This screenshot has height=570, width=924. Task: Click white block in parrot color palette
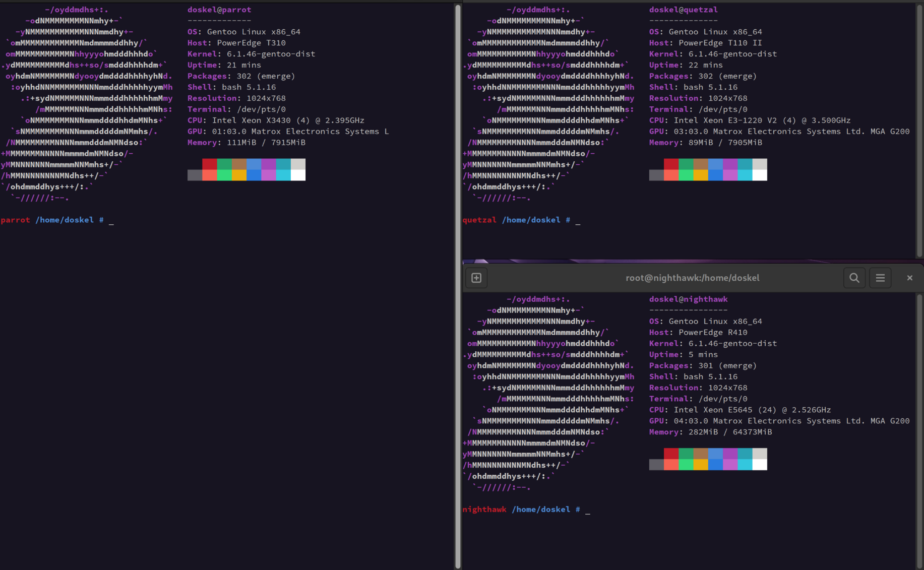[298, 175]
